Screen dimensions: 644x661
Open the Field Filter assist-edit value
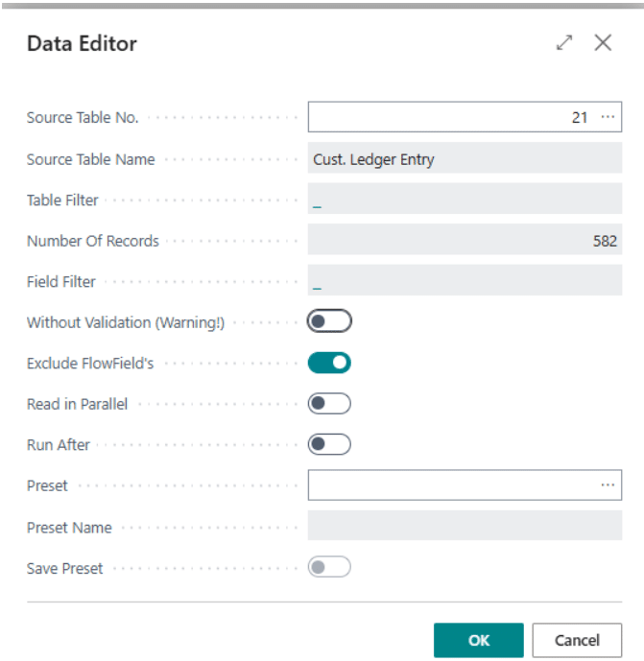pos(318,283)
